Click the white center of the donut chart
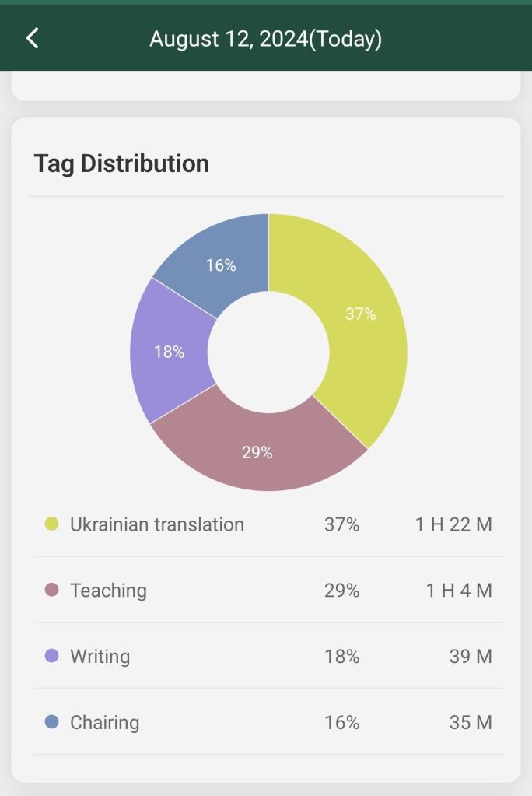The image size is (532, 796). click(x=268, y=352)
